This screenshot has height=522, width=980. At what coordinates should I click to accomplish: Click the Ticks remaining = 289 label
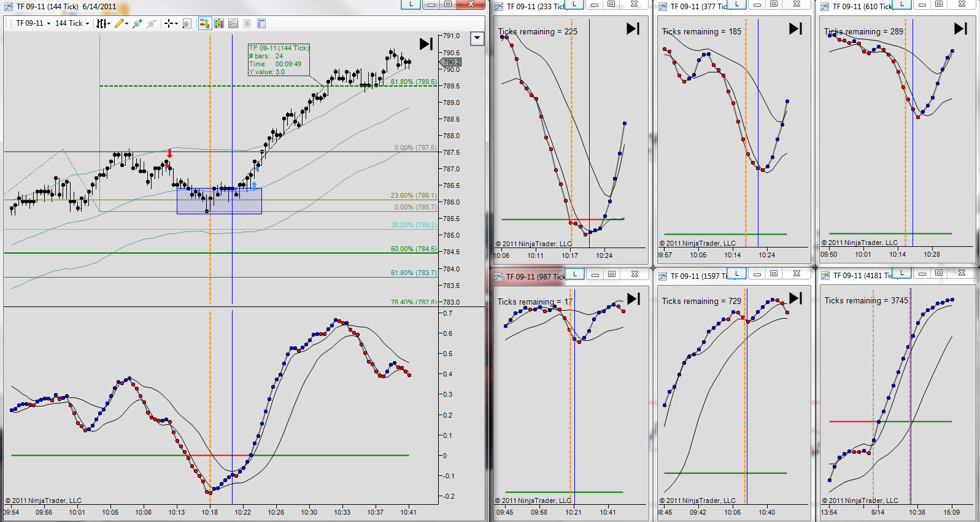[863, 31]
